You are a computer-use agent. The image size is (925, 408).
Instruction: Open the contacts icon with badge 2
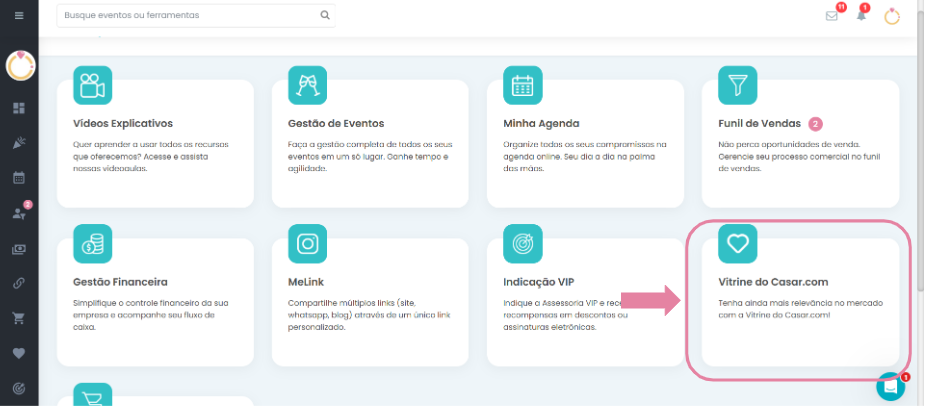tap(19, 213)
